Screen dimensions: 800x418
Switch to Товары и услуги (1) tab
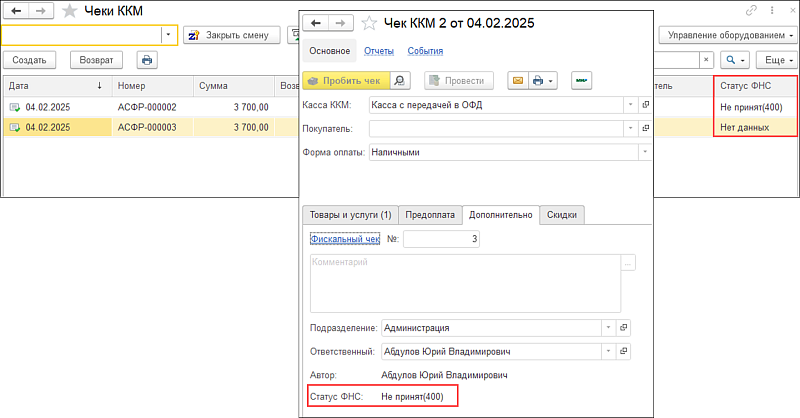coord(351,215)
